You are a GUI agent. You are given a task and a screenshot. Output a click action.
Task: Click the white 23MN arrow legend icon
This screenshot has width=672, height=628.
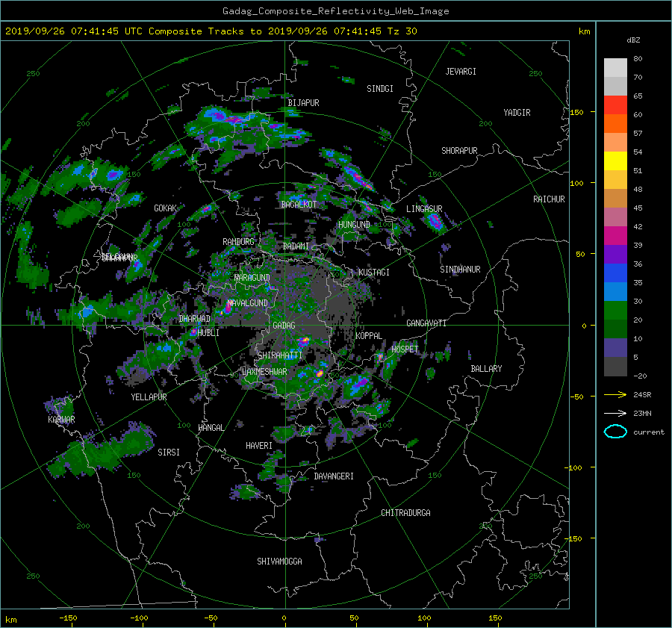coord(615,413)
